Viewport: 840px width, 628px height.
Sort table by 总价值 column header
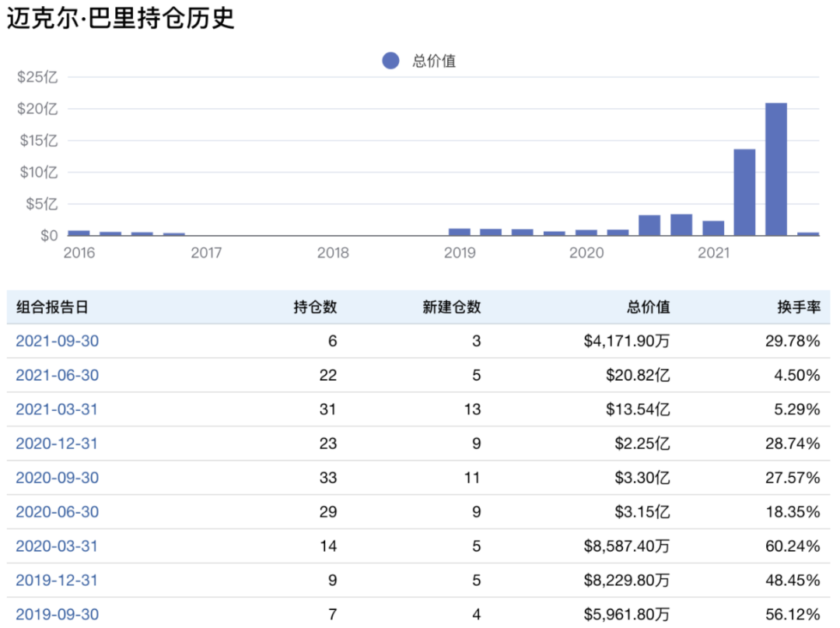coord(648,307)
